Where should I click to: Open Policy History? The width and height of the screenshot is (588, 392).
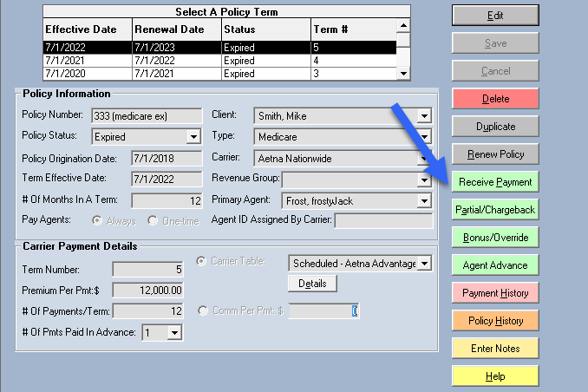[495, 321]
